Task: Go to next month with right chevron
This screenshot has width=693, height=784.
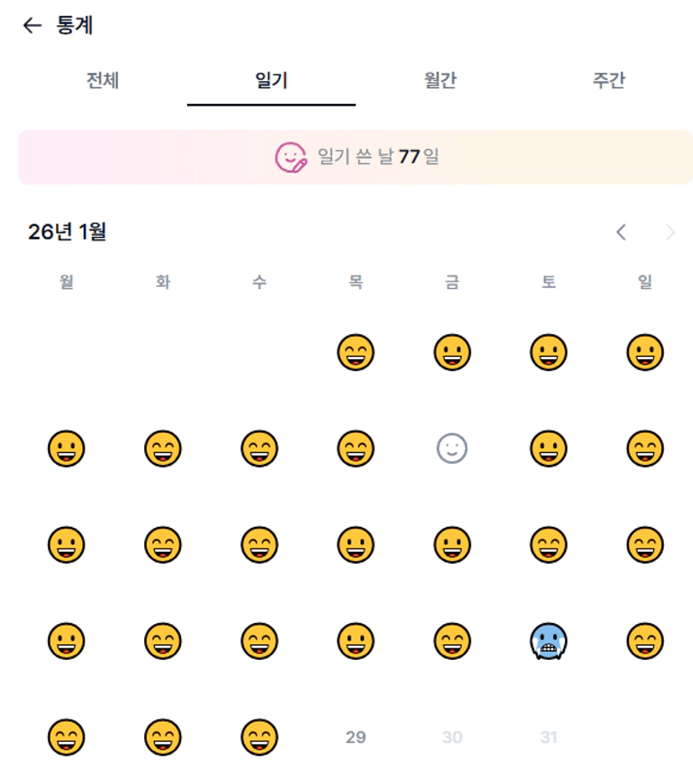Action: point(670,232)
